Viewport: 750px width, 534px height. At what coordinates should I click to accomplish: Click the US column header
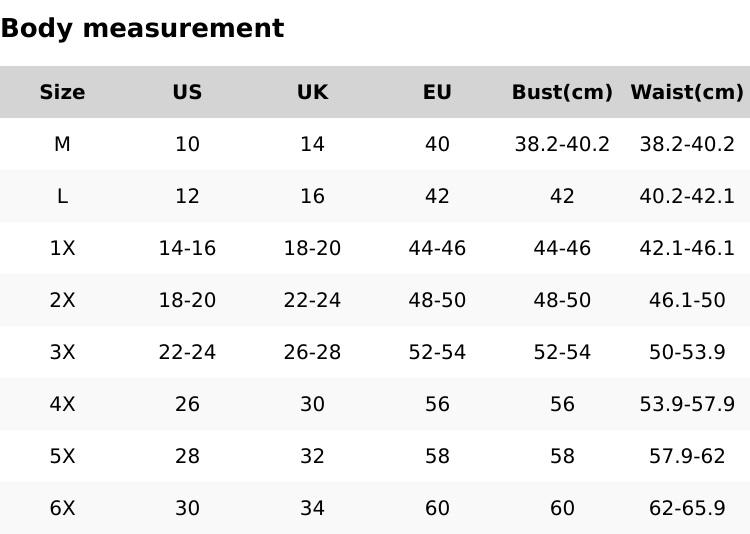[187, 92]
